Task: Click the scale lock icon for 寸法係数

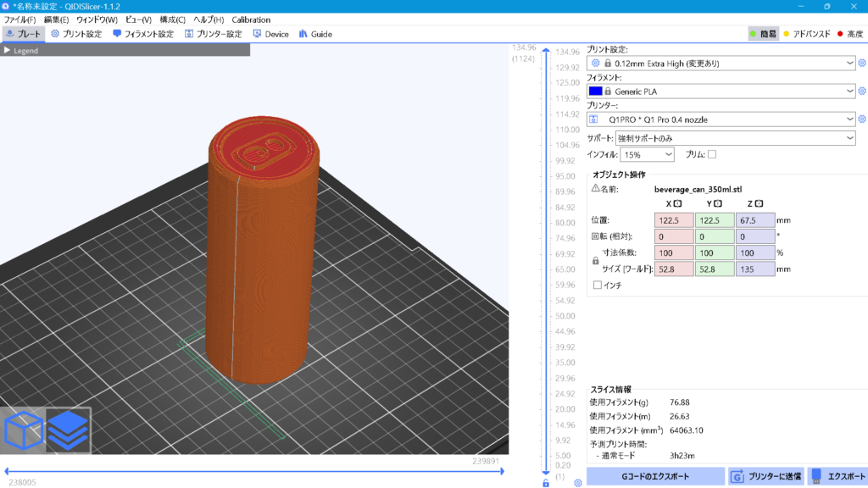Action: pos(595,261)
